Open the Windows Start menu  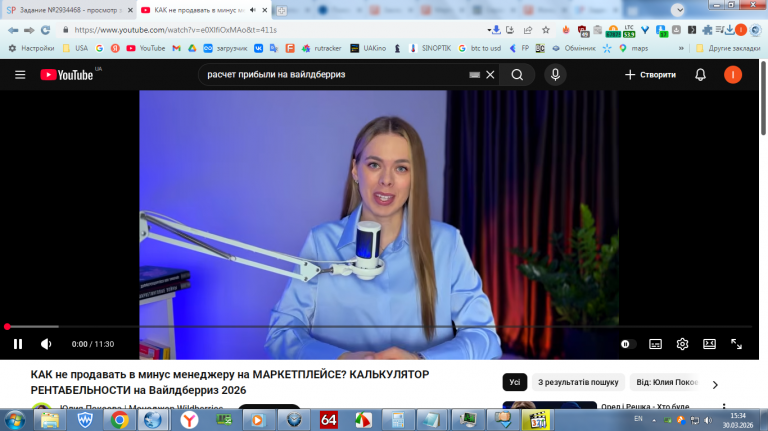click(15, 420)
